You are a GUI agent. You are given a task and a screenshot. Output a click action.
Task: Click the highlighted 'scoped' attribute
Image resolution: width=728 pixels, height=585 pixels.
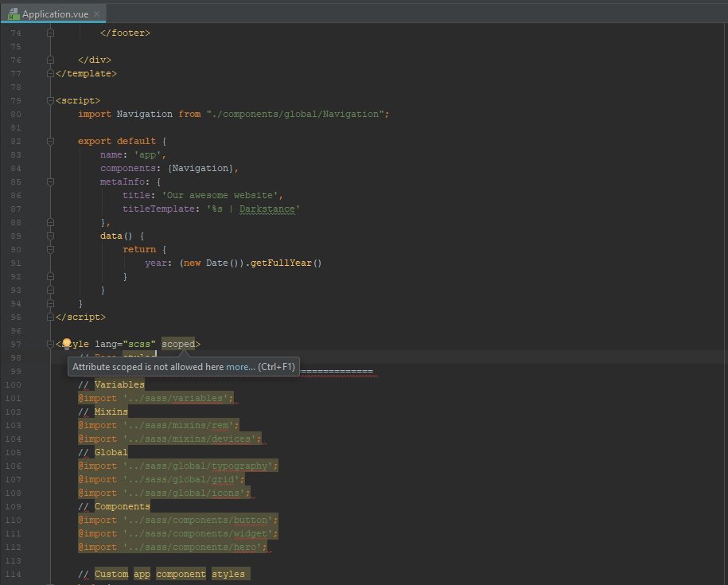178,344
